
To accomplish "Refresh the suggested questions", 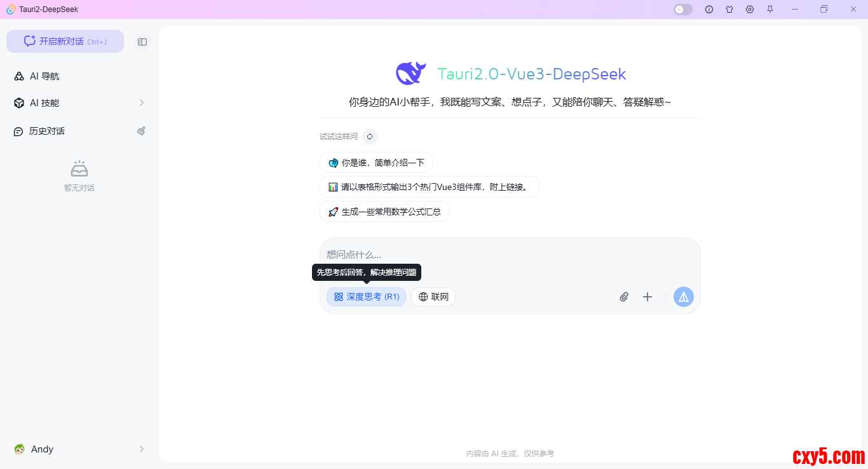I will 370,137.
